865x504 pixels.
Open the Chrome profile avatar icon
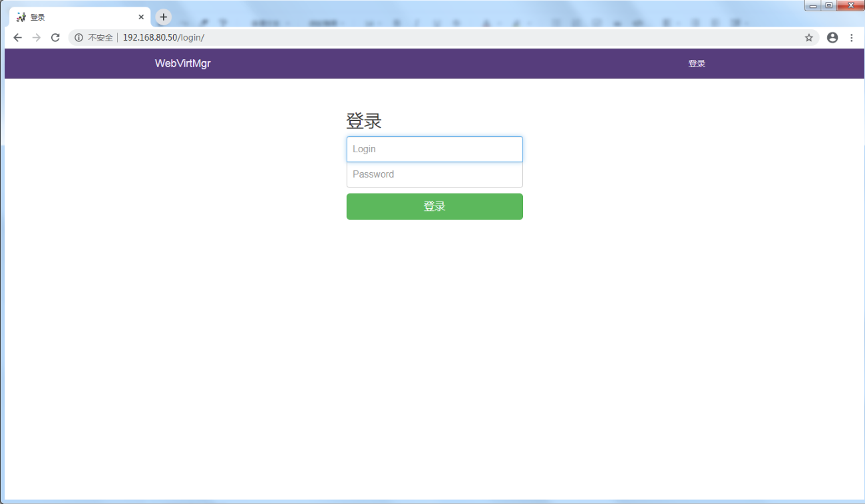(x=832, y=38)
